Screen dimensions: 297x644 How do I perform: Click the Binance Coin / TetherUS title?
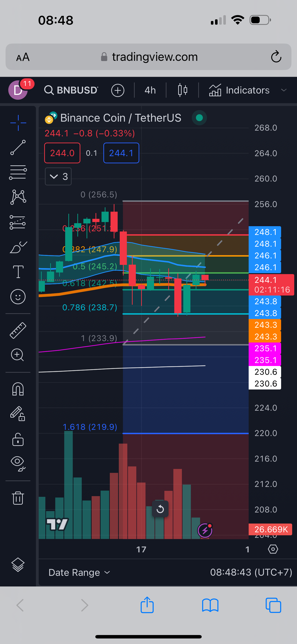click(121, 118)
